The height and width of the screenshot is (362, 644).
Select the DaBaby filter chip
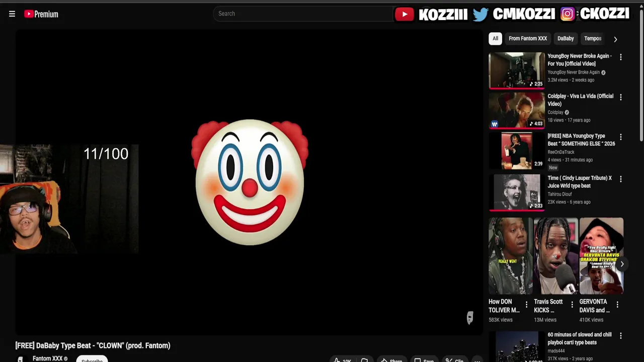(566, 39)
